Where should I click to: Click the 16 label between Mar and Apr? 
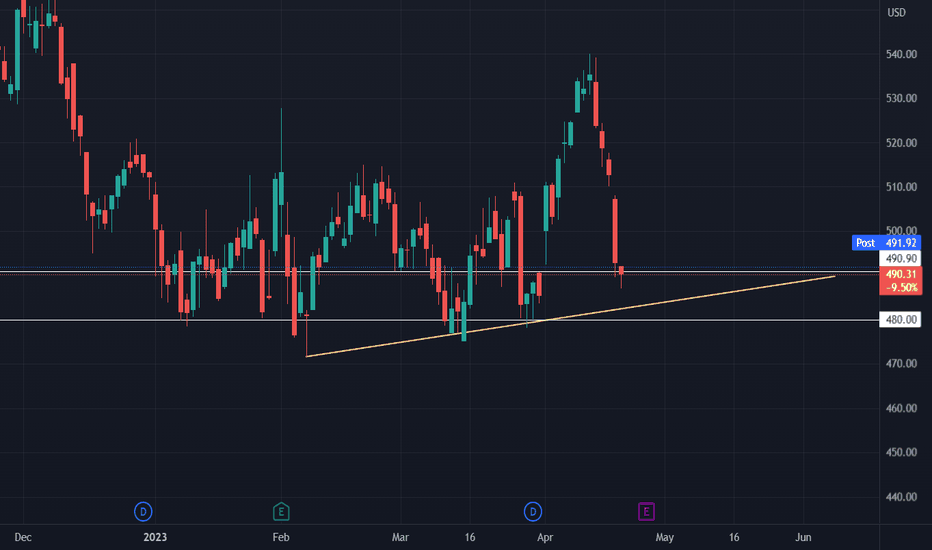tap(470, 538)
